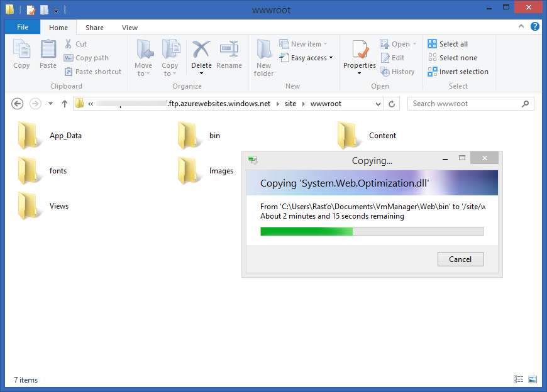Open the address bar history dropdown
Viewport: 547px width, 392px height.
tap(378, 104)
